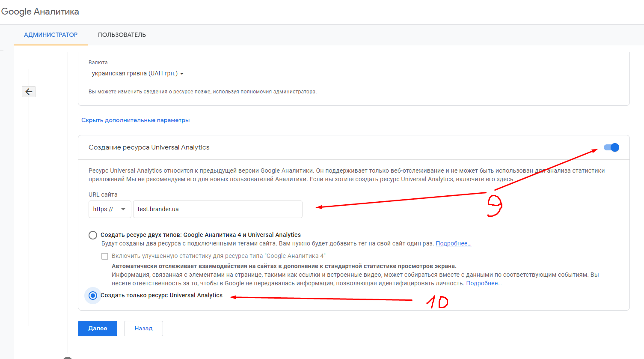Open the Валюта currency dropdown
644x359 pixels.
pyautogui.click(x=135, y=74)
